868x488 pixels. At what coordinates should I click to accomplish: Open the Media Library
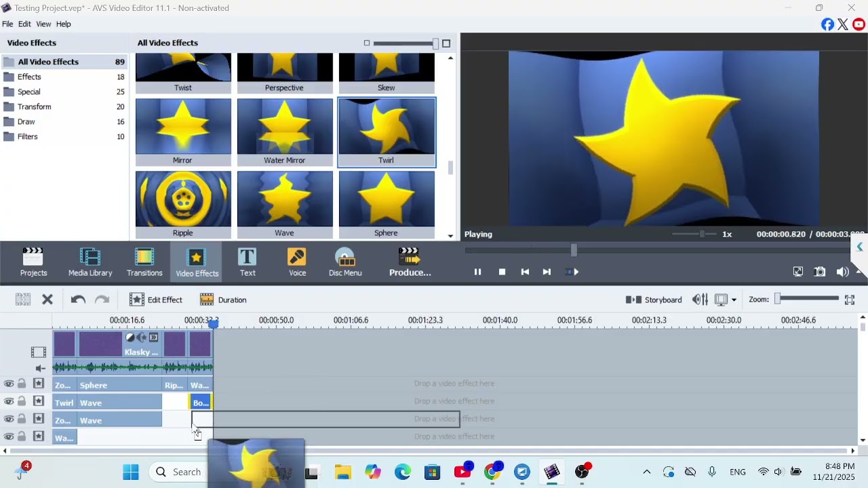point(90,262)
